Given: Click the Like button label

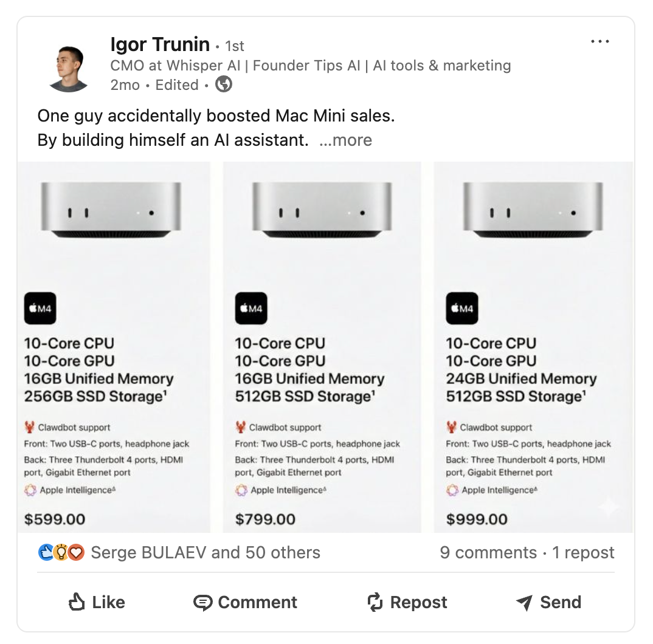Looking at the screenshot, I should 108,602.
